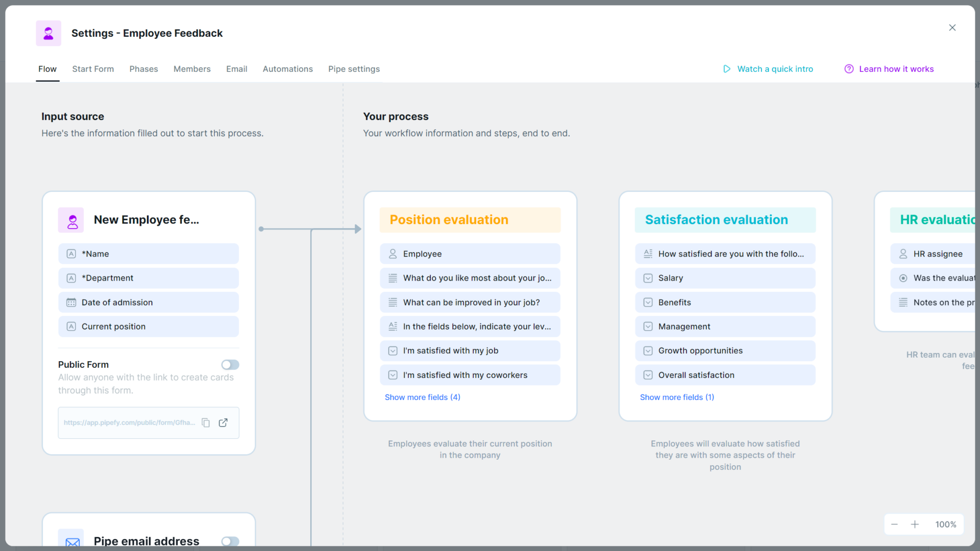Open the Members tab

click(x=192, y=69)
